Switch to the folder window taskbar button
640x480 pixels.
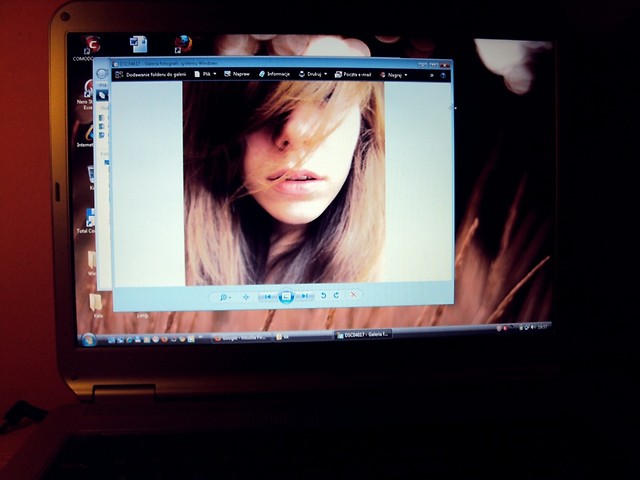tap(302, 337)
